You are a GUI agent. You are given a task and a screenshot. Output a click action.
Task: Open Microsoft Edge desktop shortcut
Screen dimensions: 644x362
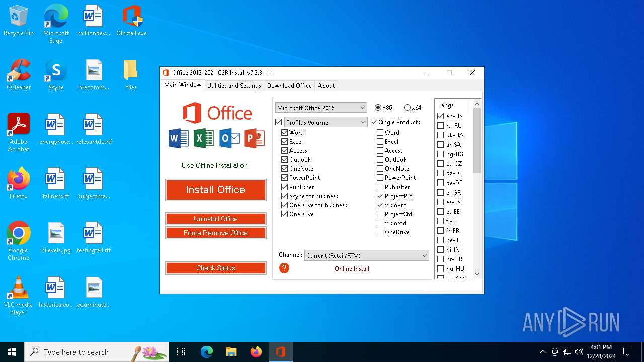56,24
